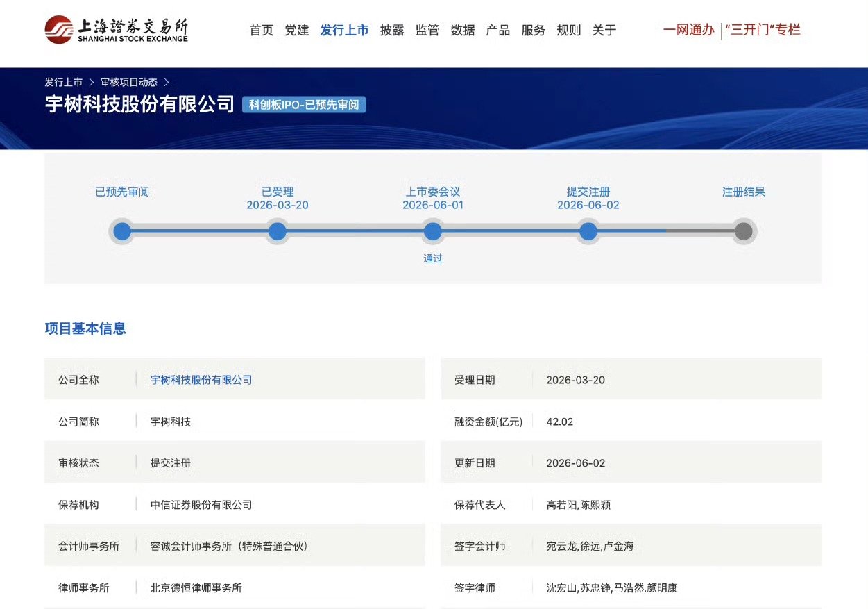Click the 上市委会议 timeline node
Viewport: 868px width, 609px height.
click(433, 231)
